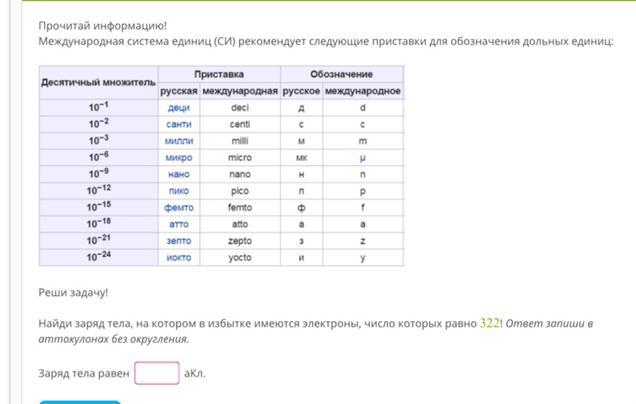This screenshot has height=404, width=636.
Task: Open the 'милли' prefix link
Action: (x=179, y=141)
